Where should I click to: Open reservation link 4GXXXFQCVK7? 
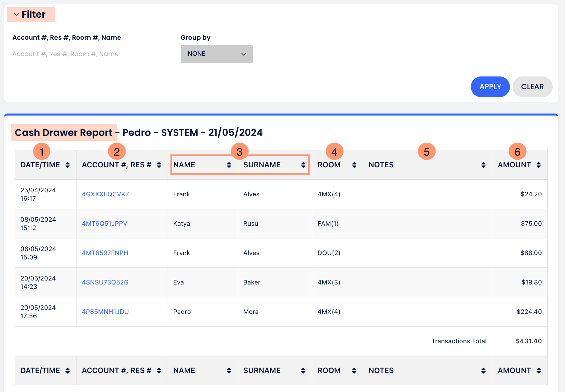[x=106, y=194]
